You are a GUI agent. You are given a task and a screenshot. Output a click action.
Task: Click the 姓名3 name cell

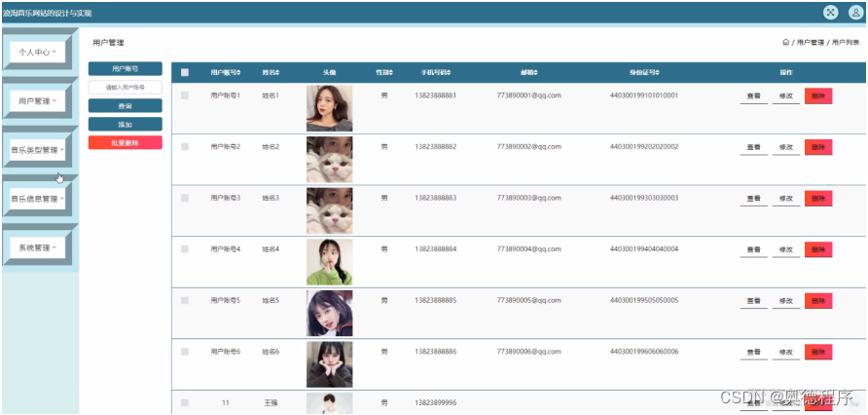click(x=271, y=198)
